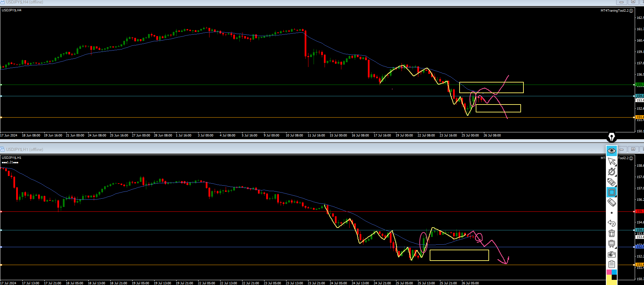644x285 pixels.
Task: Select the arrow cursor tool
Action: [611, 161]
